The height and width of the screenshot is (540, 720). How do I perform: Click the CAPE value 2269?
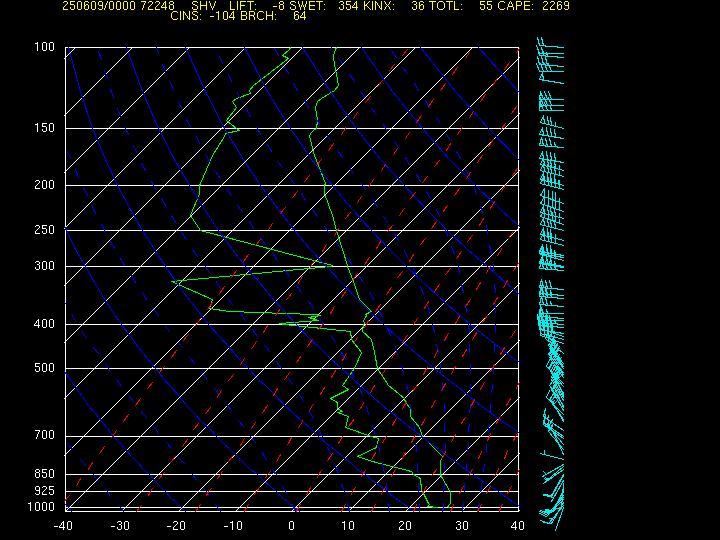coord(556,6)
